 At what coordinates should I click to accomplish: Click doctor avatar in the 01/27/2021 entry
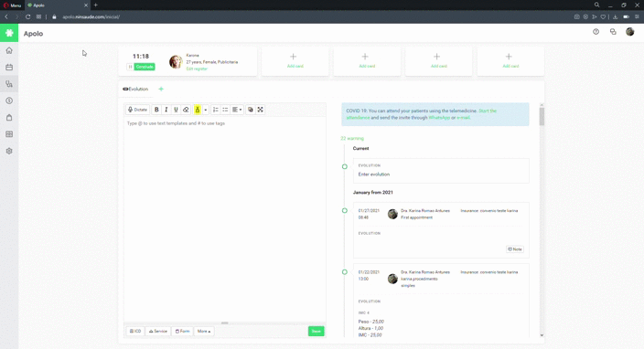(392, 214)
